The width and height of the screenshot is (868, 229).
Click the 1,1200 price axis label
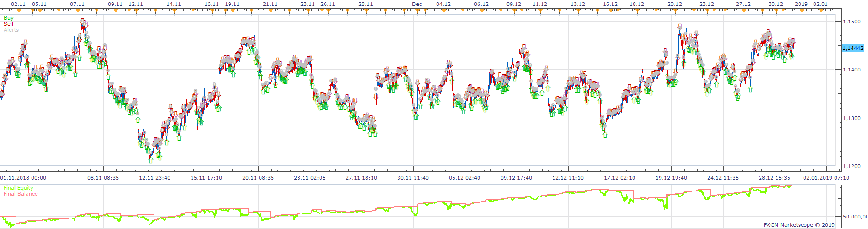852,166
